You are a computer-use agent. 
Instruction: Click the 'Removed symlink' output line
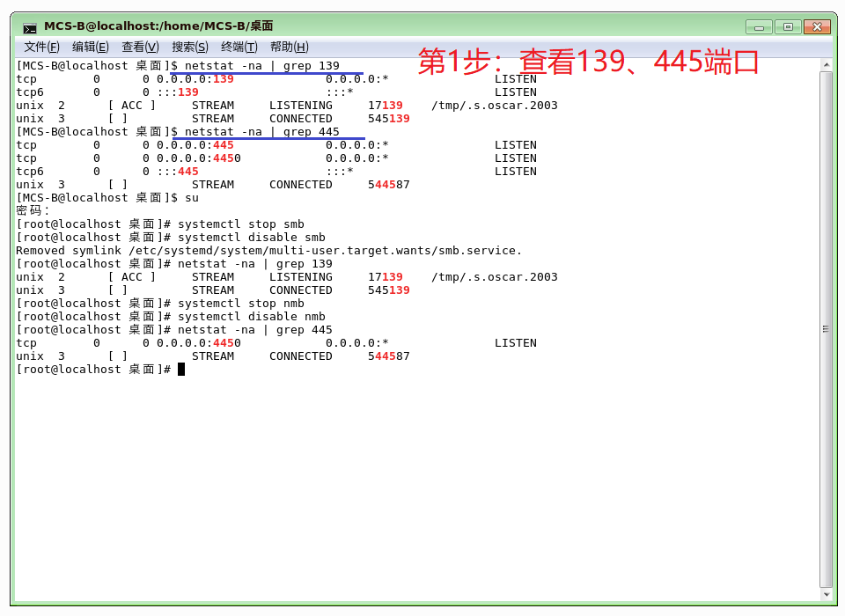pyautogui.click(x=269, y=251)
